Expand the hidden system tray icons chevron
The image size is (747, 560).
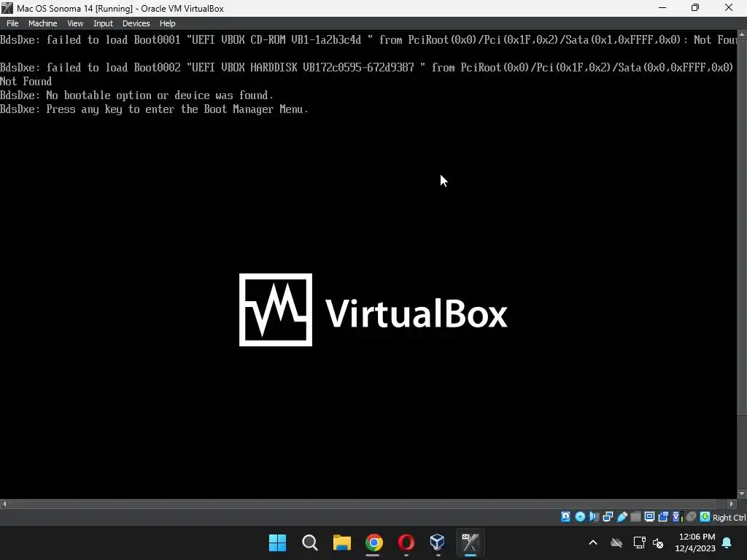point(593,542)
